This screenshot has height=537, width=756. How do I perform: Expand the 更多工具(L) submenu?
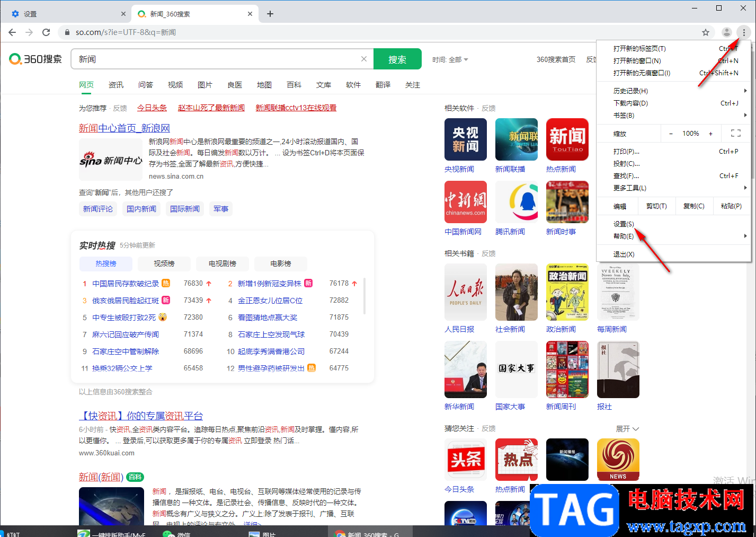coord(673,188)
